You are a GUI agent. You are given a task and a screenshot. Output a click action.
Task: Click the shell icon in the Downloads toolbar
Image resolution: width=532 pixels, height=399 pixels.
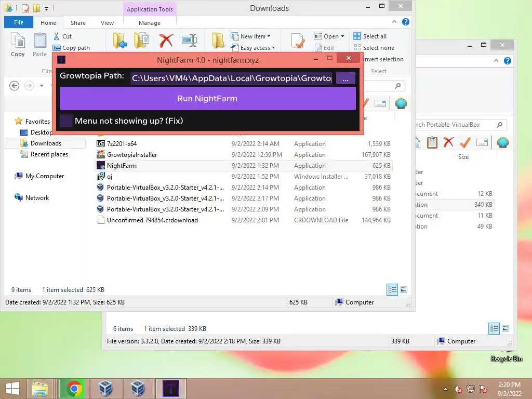[401, 103]
